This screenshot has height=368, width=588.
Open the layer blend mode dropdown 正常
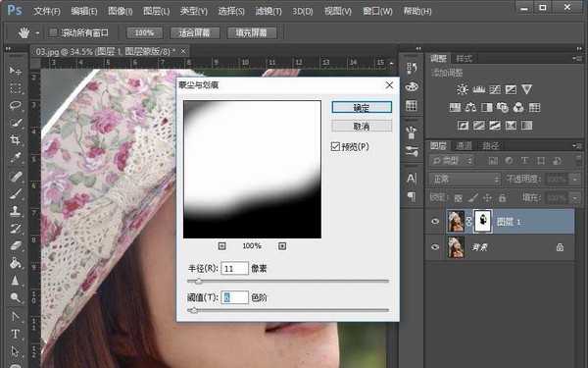[465, 179]
